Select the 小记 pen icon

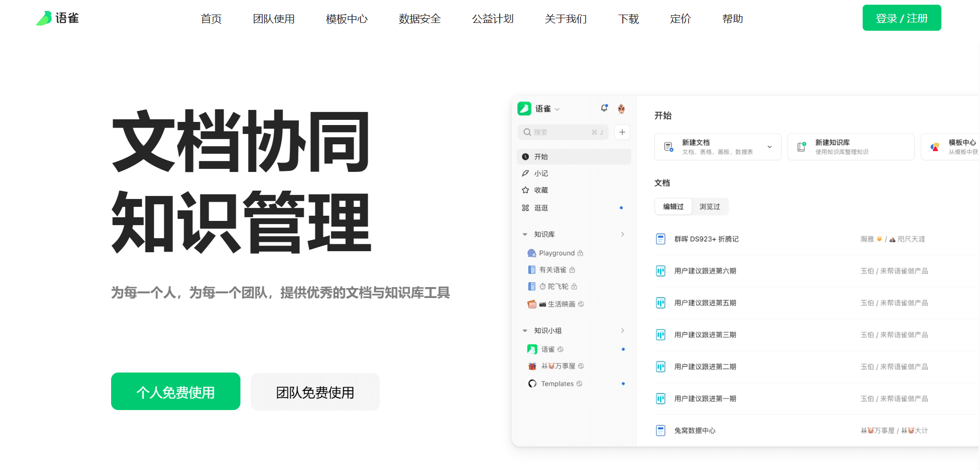(x=525, y=173)
